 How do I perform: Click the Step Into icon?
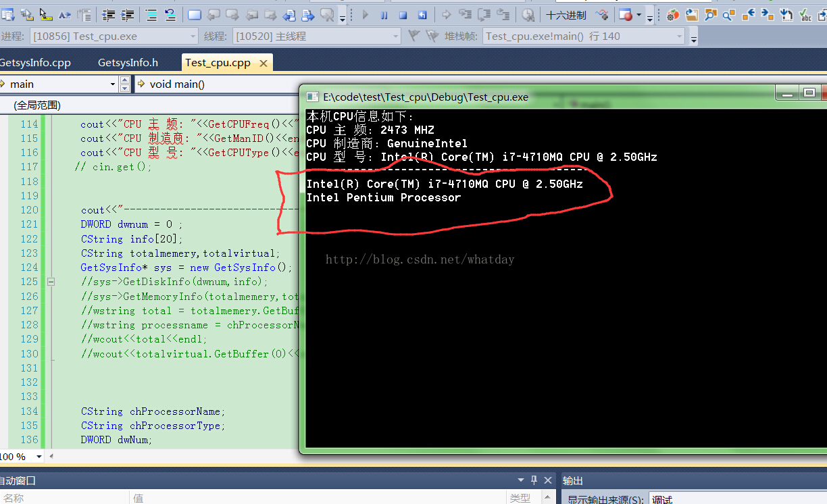(x=466, y=15)
